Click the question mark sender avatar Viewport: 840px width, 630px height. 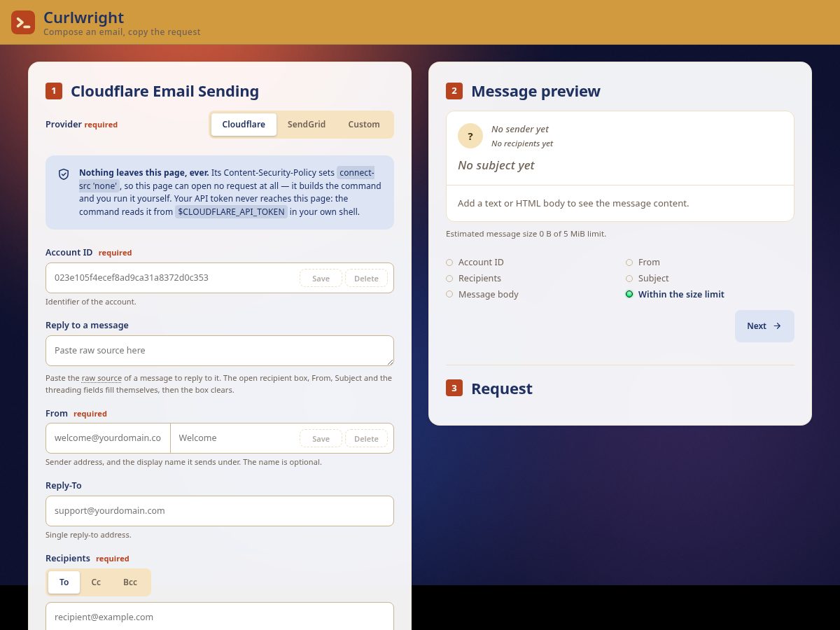[x=470, y=136]
